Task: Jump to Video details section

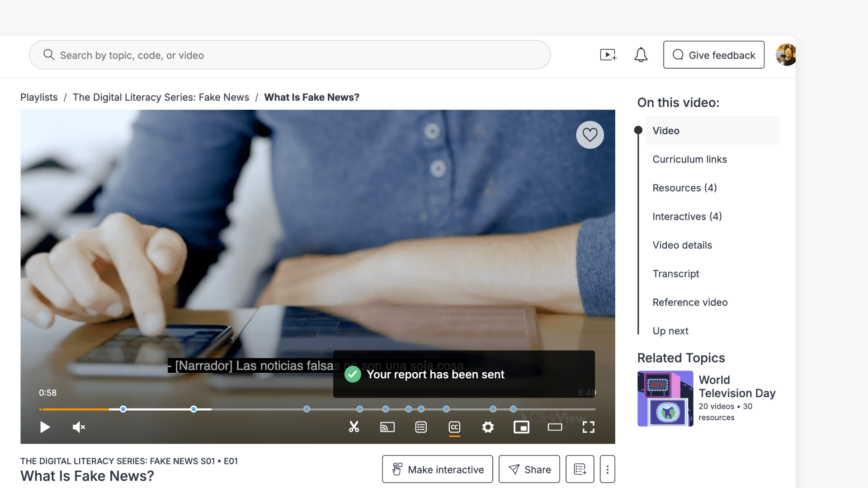Action: pos(682,245)
